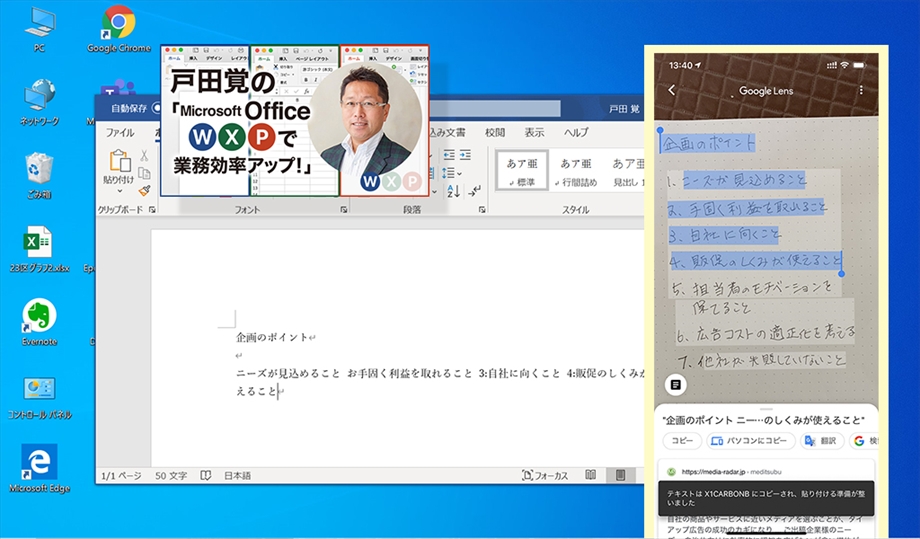Open the 表示 view tab
This screenshot has width=920, height=539.
tap(534, 133)
